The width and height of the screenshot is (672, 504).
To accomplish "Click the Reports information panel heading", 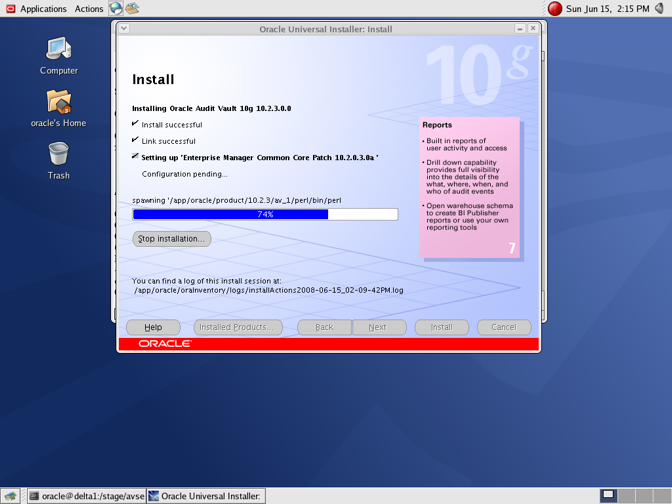I will point(437,125).
